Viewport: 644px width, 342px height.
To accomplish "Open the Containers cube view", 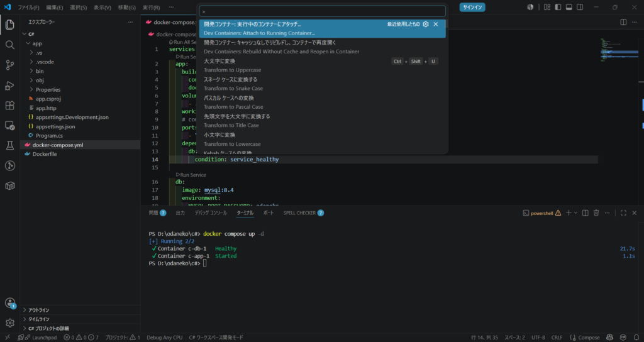I will tap(10, 185).
